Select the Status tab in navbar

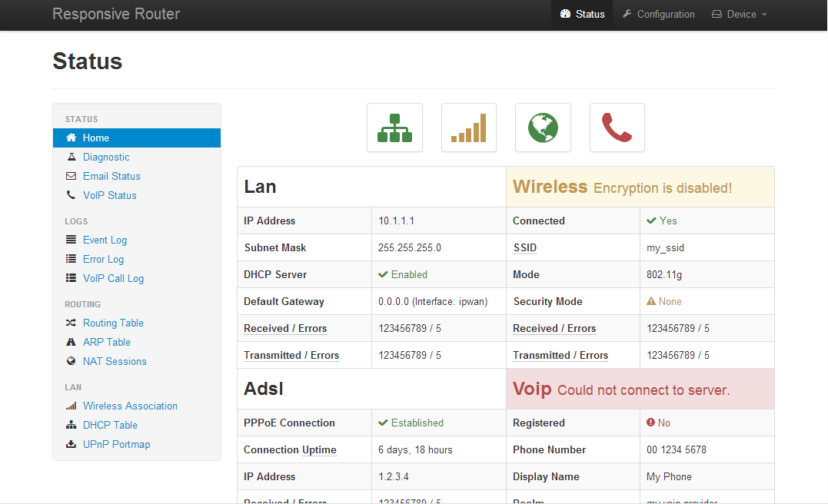pos(582,14)
